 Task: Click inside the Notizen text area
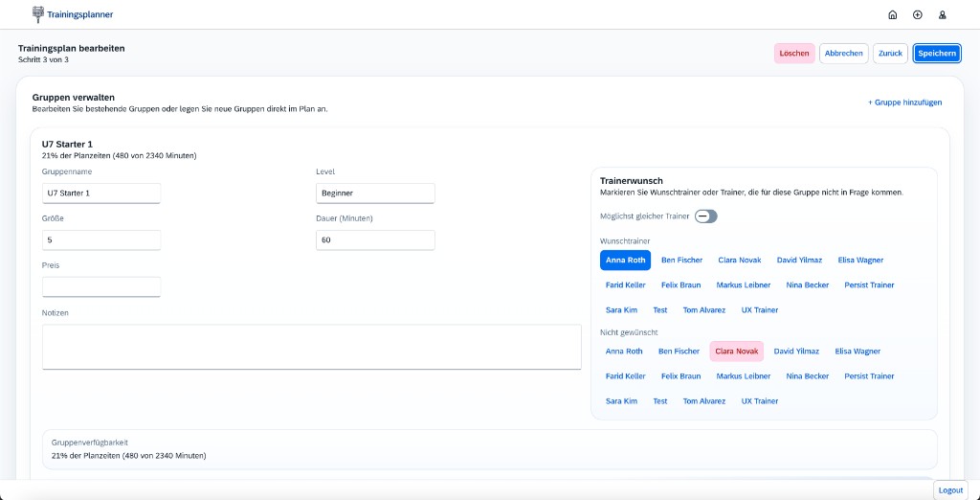pyautogui.click(x=311, y=346)
